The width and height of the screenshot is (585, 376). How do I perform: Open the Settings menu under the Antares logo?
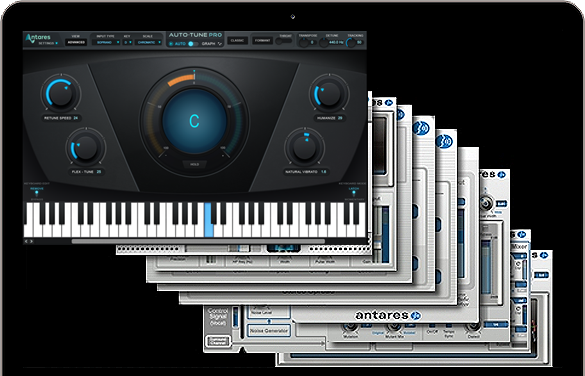point(48,44)
